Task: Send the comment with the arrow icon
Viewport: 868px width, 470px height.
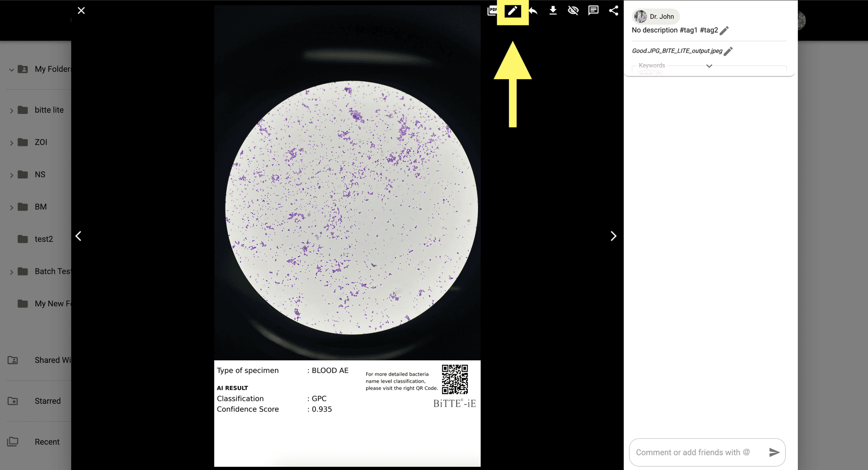Action: click(x=774, y=452)
